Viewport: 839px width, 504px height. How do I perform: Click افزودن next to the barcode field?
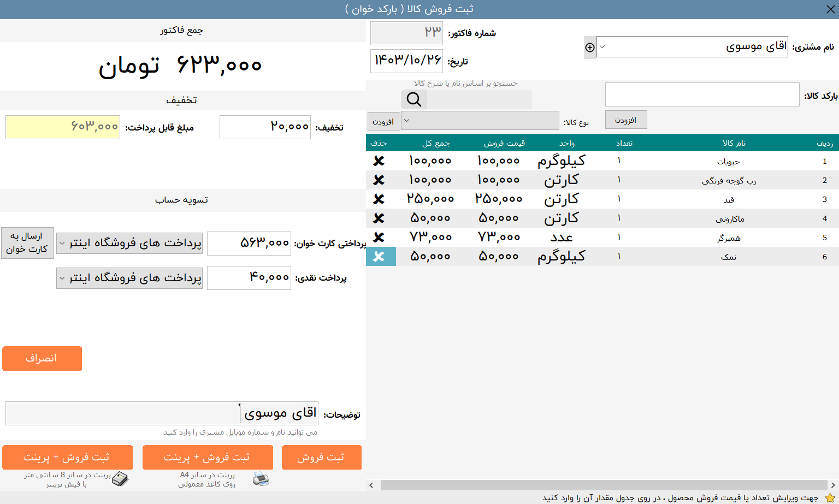click(x=626, y=120)
